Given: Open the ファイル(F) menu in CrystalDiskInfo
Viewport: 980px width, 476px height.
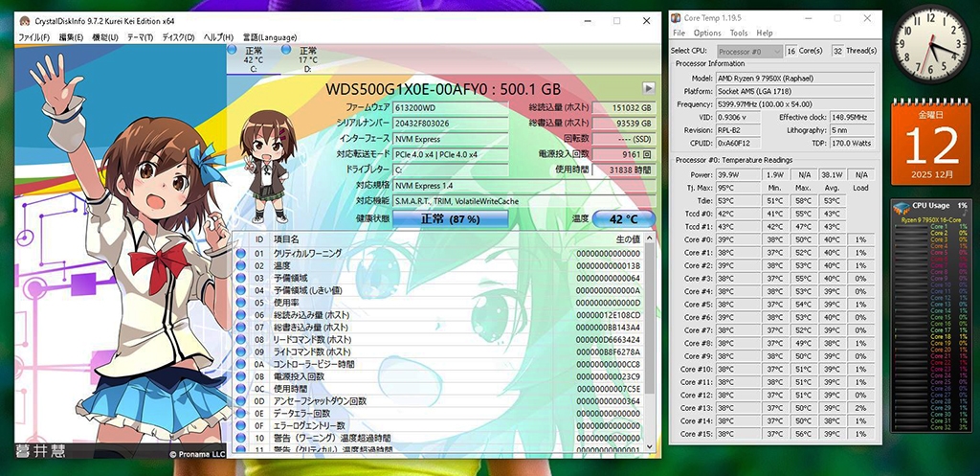Looking at the screenshot, I should click(34, 37).
